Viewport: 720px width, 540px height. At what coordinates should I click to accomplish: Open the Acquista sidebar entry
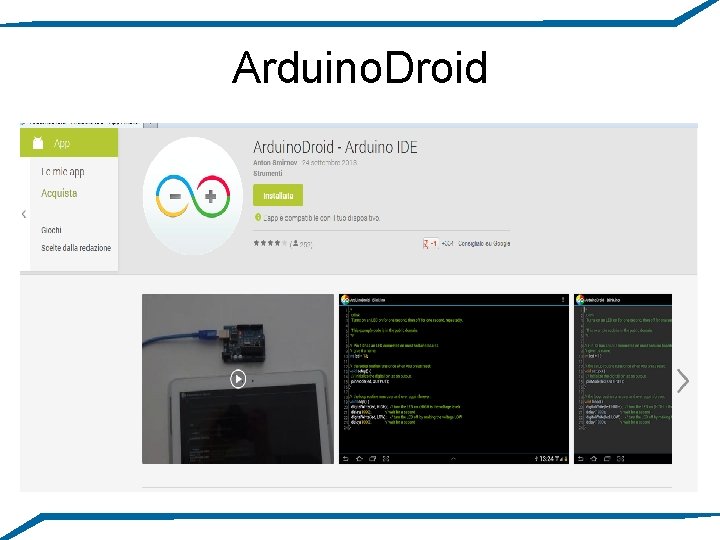[x=59, y=193]
